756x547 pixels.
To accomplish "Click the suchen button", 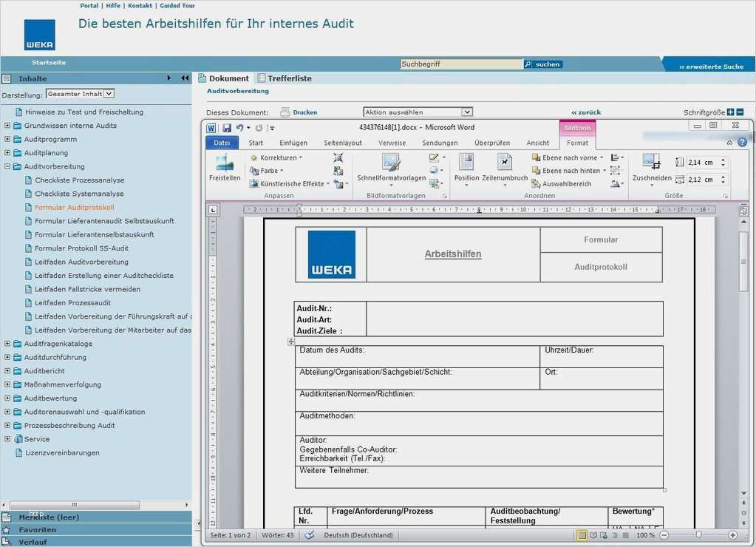I will click(x=543, y=64).
